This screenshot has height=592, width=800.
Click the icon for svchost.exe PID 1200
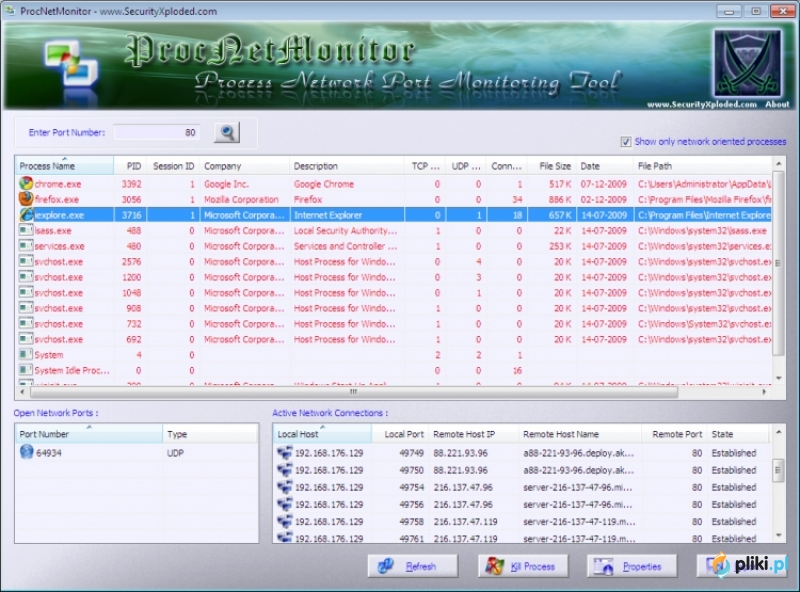click(x=26, y=277)
